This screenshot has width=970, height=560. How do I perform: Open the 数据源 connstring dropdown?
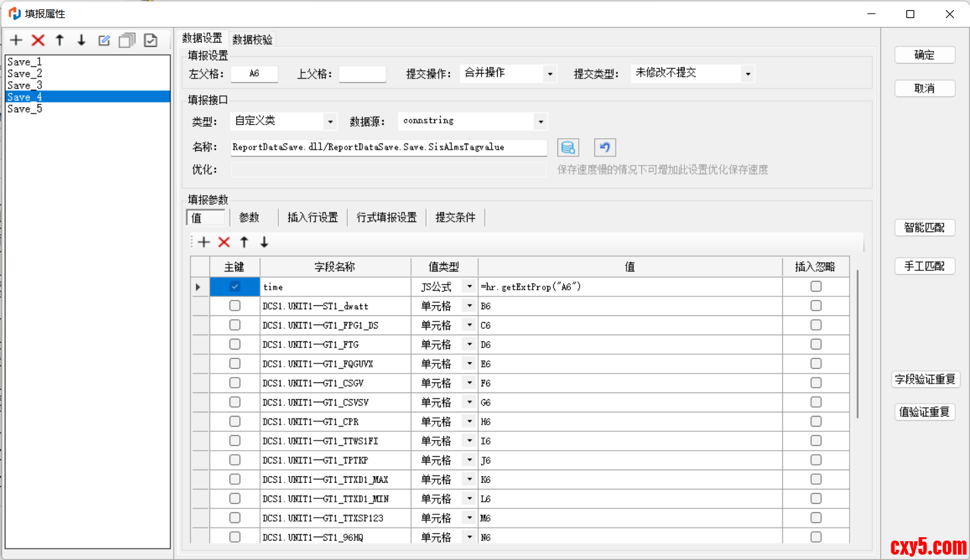coord(540,121)
